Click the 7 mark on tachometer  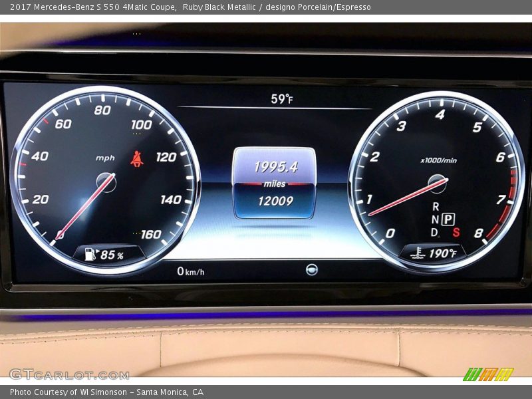pyautogui.click(x=501, y=200)
